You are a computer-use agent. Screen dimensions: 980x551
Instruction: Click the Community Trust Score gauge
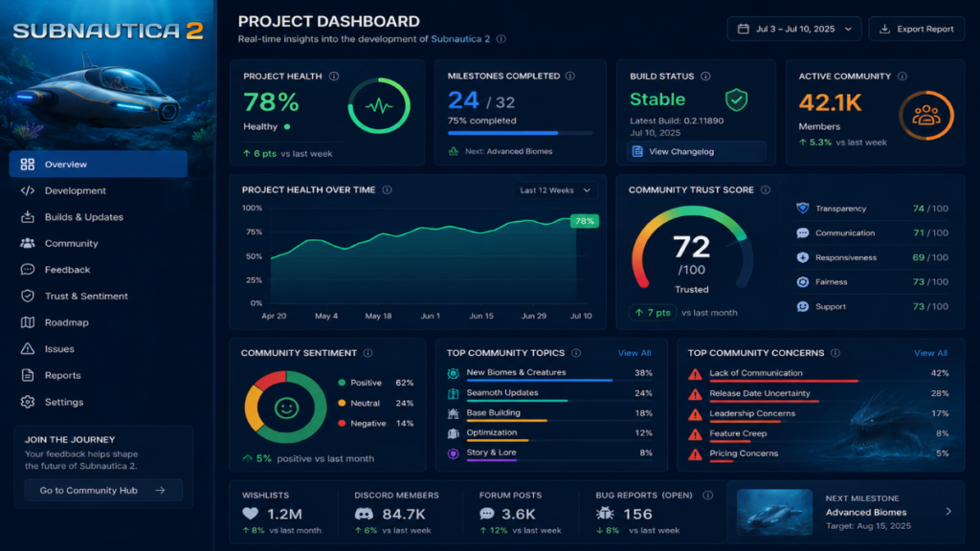692,250
